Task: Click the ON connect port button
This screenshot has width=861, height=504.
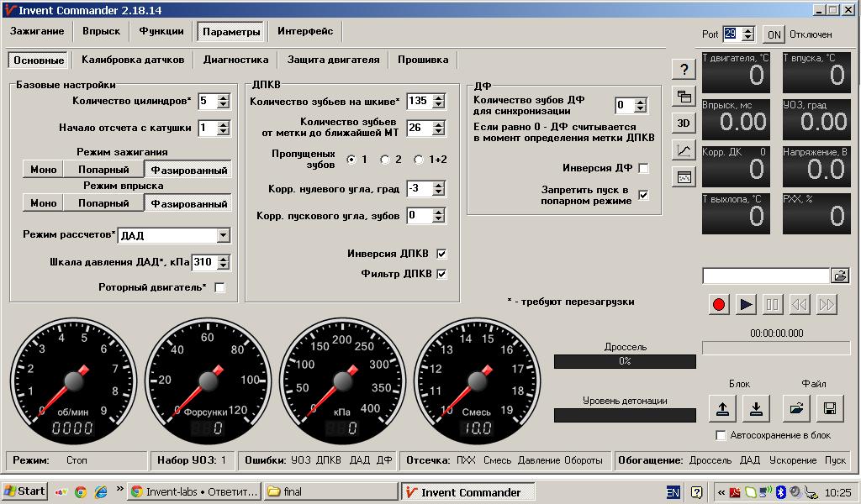Action: [774, 34]
